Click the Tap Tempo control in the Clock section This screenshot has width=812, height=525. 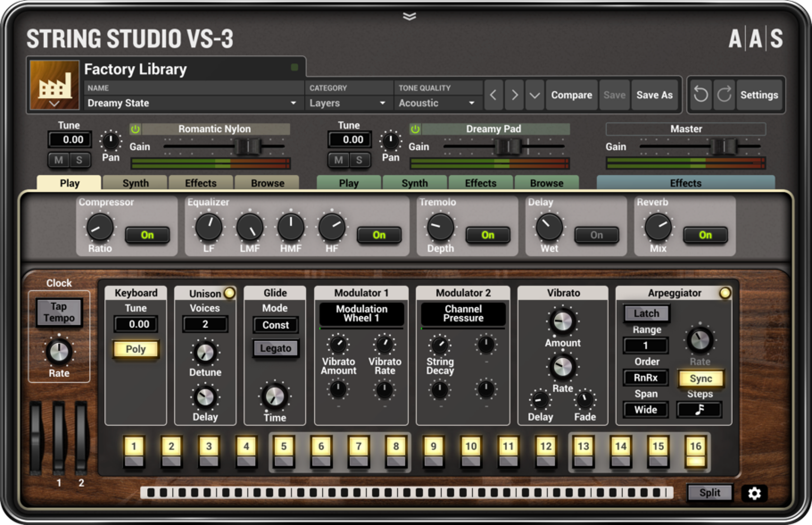click(59, 312)
